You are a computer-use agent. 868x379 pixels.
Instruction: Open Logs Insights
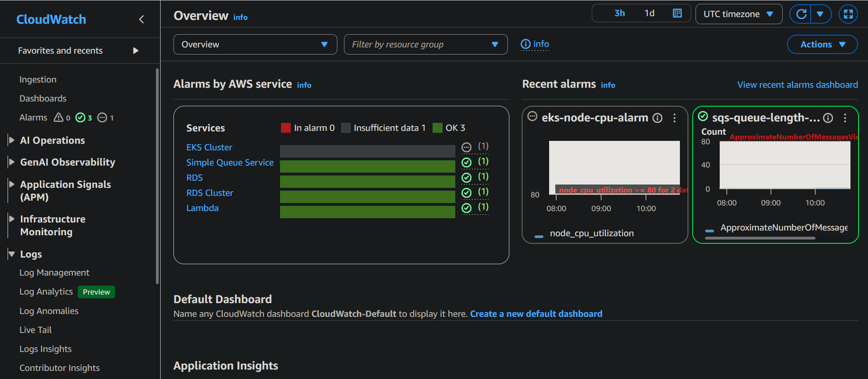45,349
